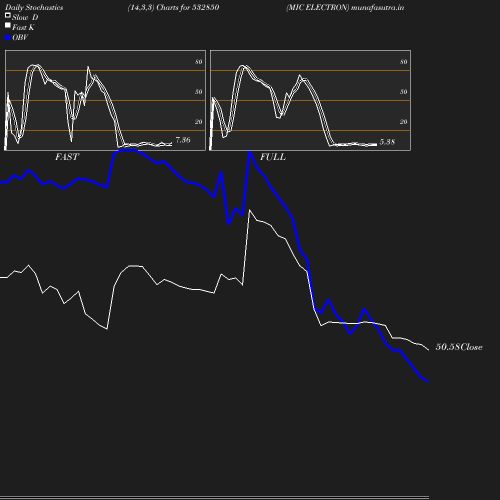
Task: Click the Slow D legend swatch
Action: pyautogui.click(x=8, y=15)
